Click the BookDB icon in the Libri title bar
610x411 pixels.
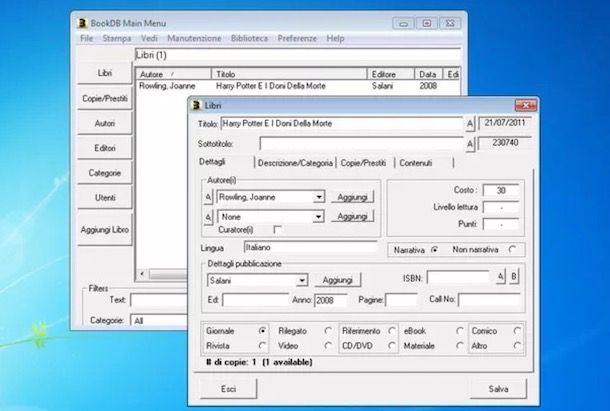coord(196,105)
